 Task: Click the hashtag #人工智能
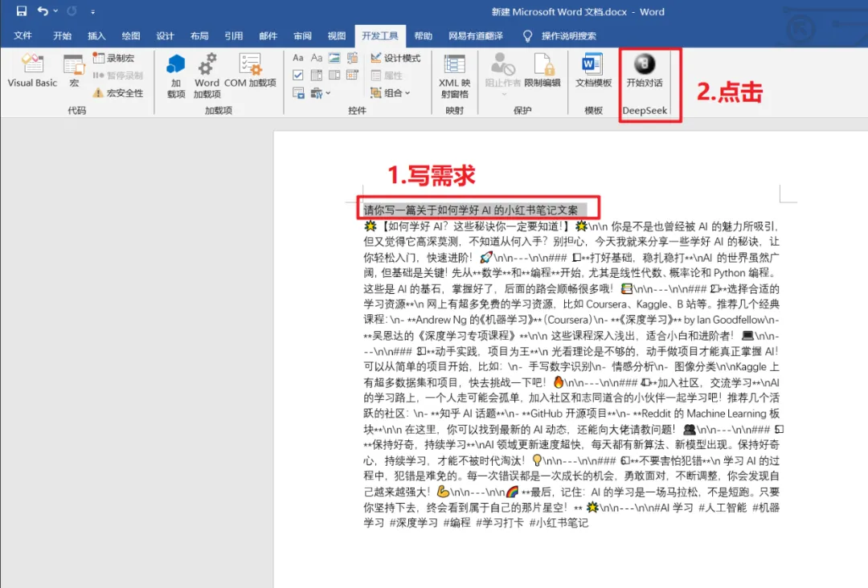point(723,507)
